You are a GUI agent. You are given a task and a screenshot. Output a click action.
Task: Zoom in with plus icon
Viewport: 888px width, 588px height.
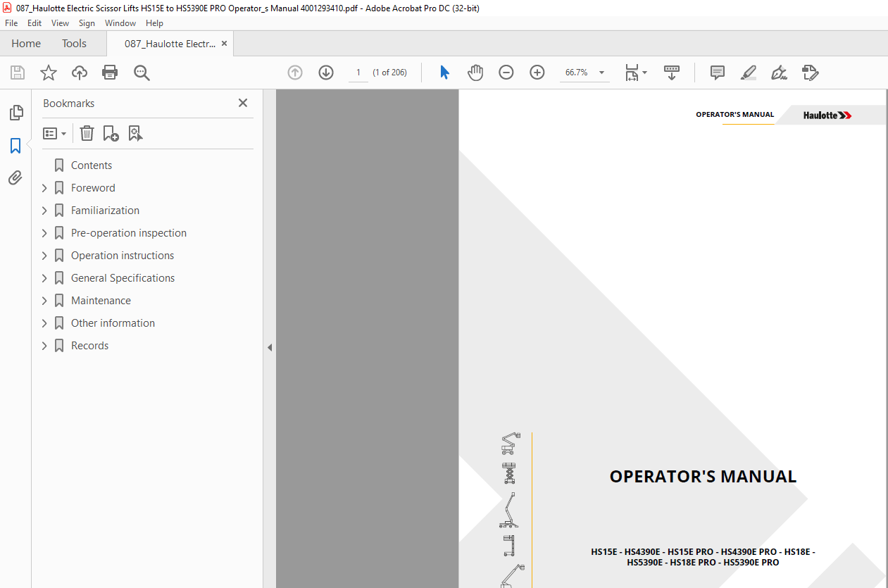[537, 73]
